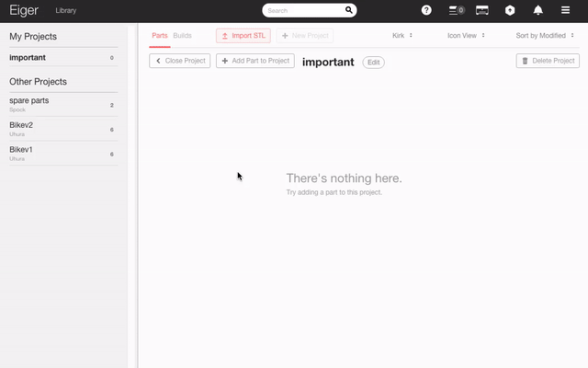Click the New Project button
Image resolution: width=588 pixels, height=368 pixels.
(305, 36)
